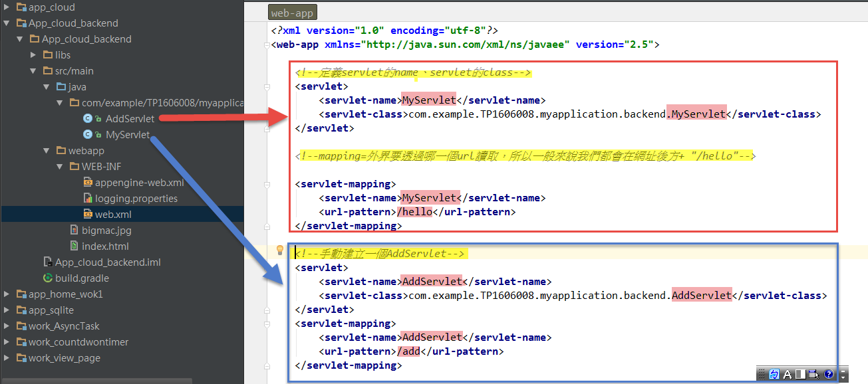Click the '定義servlet的name' comment line
This screenshot has width=868, height=384.
(413, 72)
